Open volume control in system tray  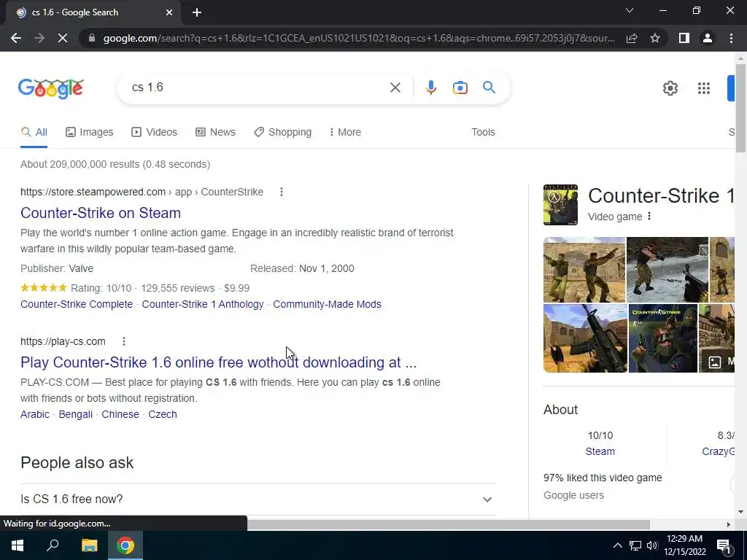pyautogui.click(x=652, y=545)
